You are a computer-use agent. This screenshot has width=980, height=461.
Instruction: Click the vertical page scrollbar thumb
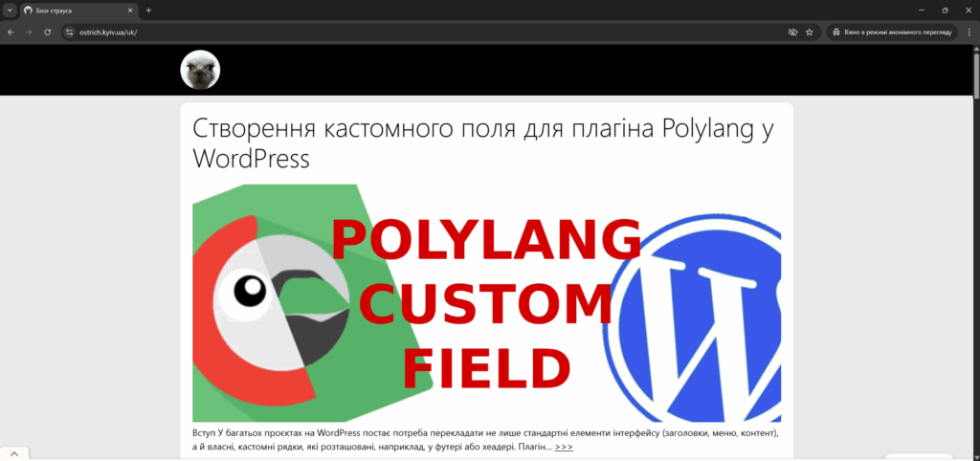(976, 75)
